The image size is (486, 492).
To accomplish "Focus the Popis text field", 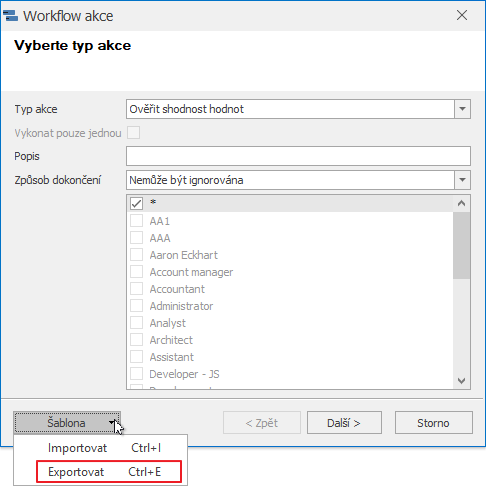I will [298, 156].
